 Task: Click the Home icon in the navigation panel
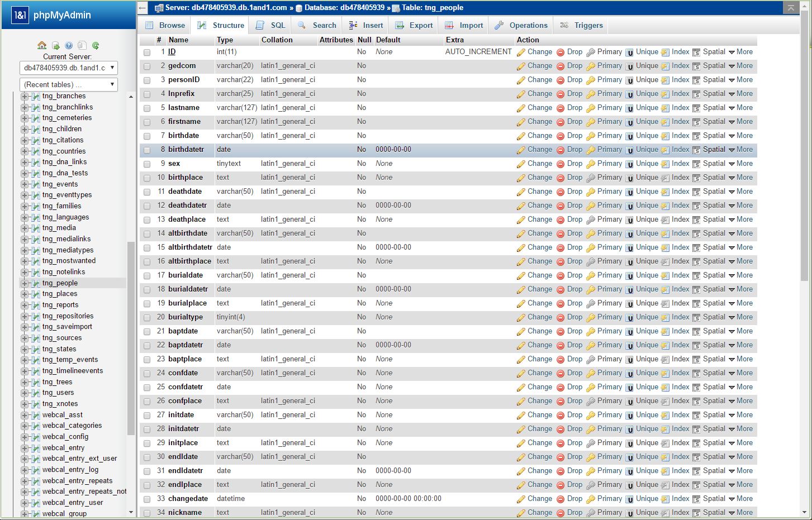click(x=42, y=45)
